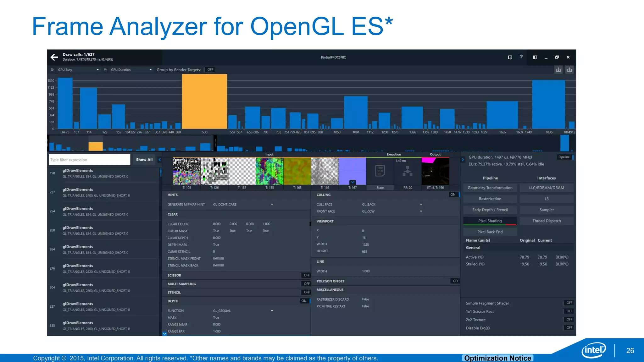
Task: Click the Intel logo
Action: pyautogui.click(x=594, y=350)
